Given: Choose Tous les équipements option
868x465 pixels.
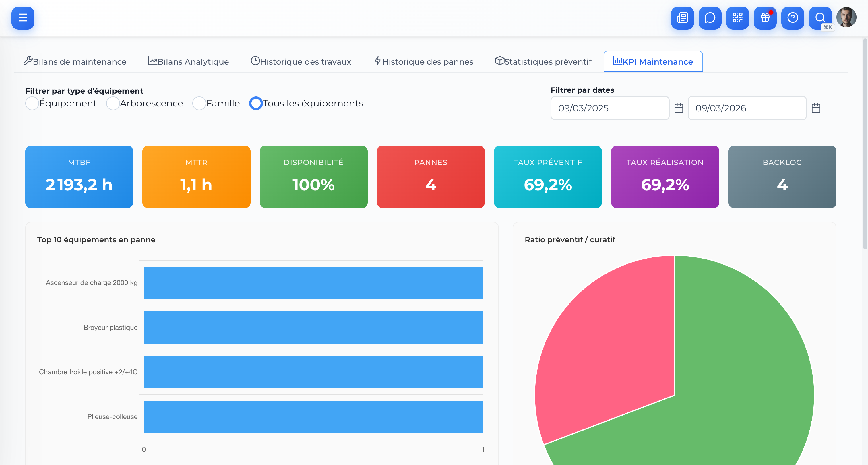Looking at the screenshot, I should click(x=256, y=103).
